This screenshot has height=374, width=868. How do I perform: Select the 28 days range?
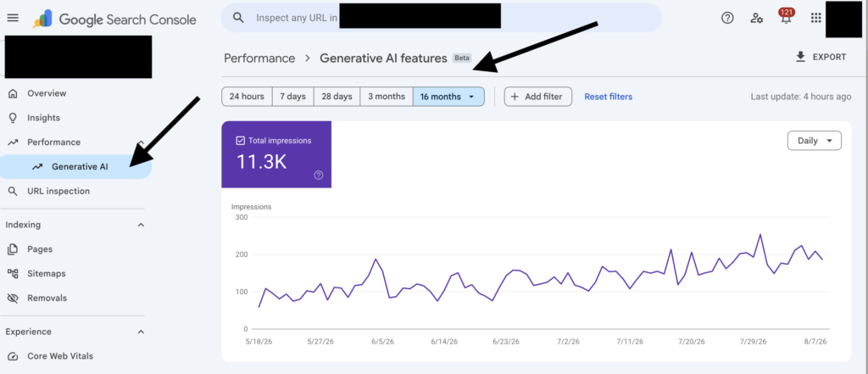[x=337, y=97]
